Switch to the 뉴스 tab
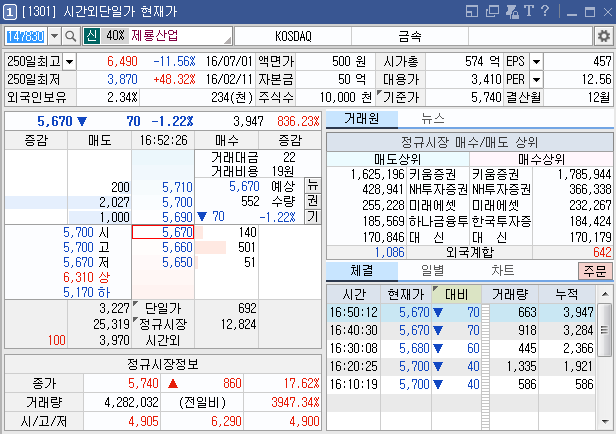Screen dimensions: 616x434 [x=433, y=119]
